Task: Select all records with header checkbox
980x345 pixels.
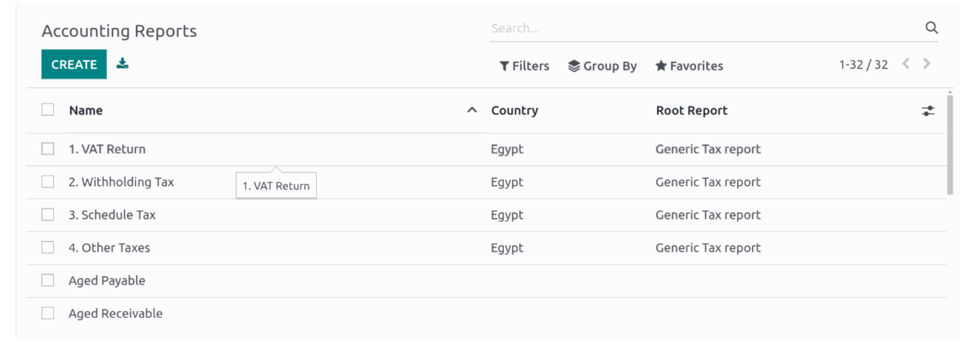Action: point(48,110)
